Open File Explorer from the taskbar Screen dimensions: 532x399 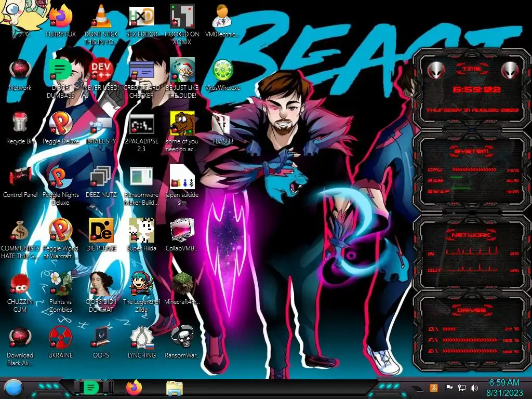click(x=175, y=388)
